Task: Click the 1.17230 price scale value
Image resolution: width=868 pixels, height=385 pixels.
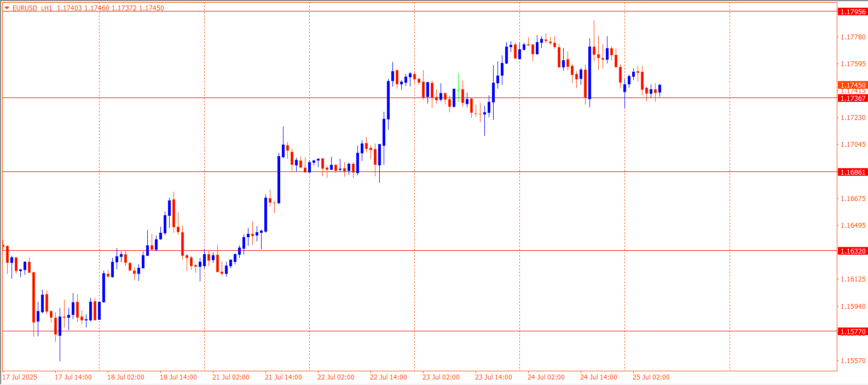Action: (x=853, y=118)
